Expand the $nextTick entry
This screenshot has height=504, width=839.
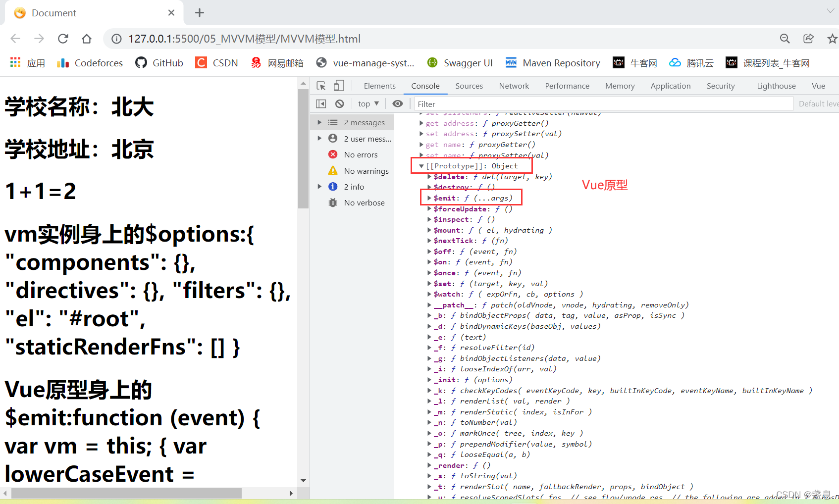click(429, 241)
